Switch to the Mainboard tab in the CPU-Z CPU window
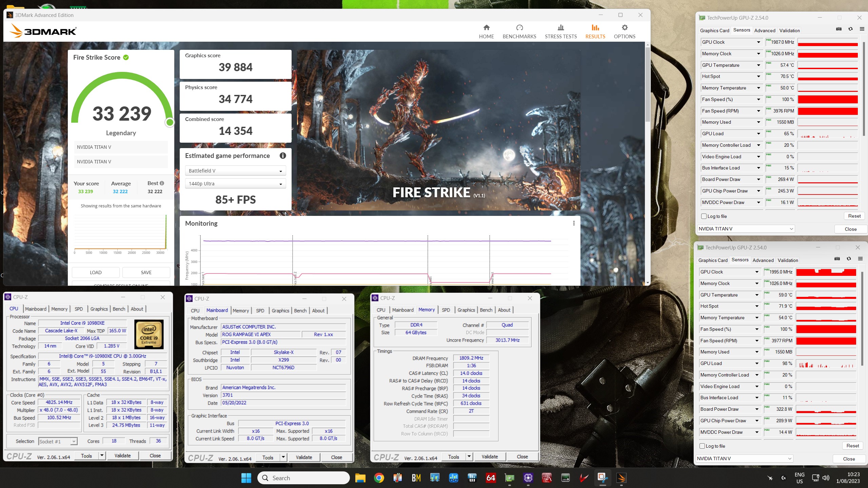 (36, 309)
